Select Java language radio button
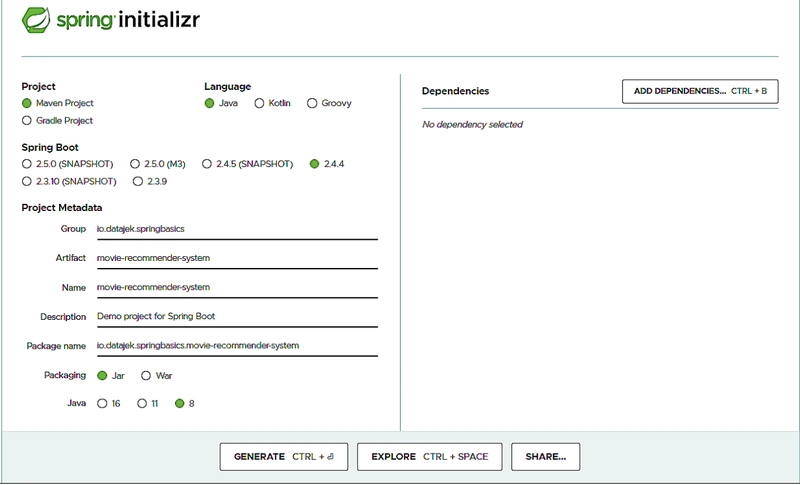This screenshot has width=800, height=485. [210, 103]
